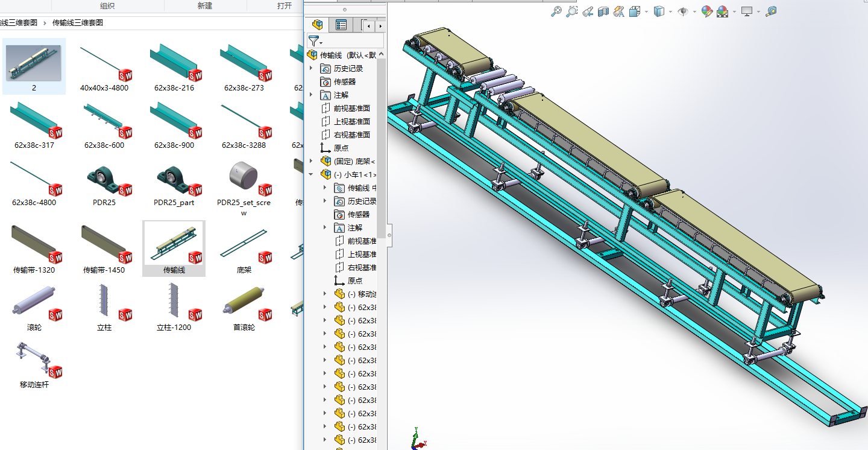Toggle the Hide/Show Items eye icon
Viewport: 868px width, 450px height.
coord(683,11)
